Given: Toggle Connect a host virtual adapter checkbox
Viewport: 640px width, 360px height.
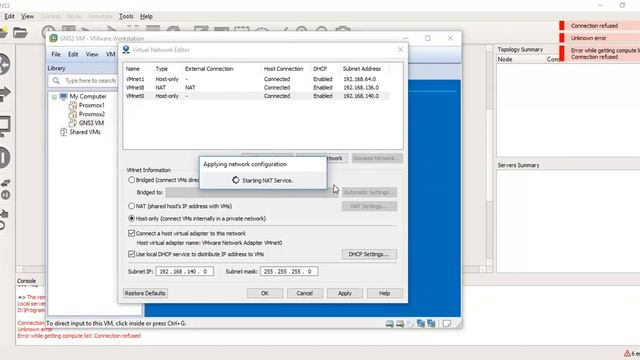Looking at the screenshot, I should click(x=131, y=233).
